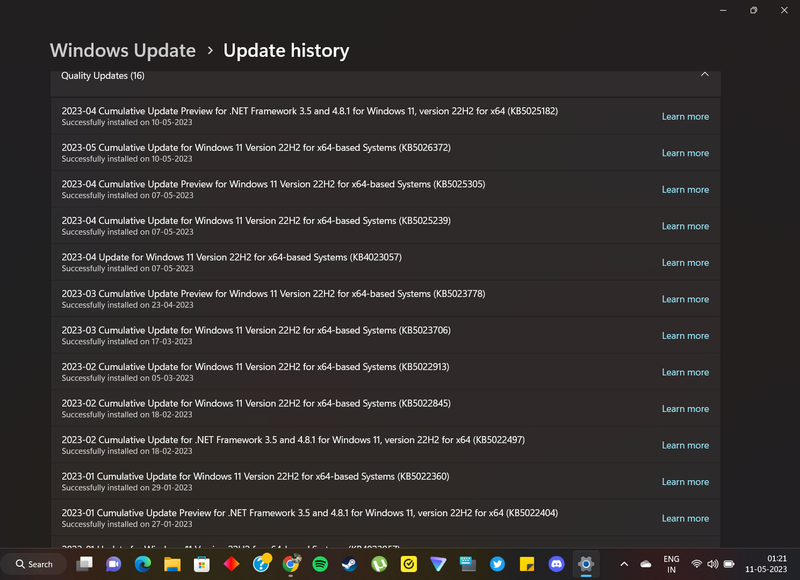The height and width of the screenshot is (580, 800).
Task: Select the 2023-03 Cumulative Update KB5023706 title
Action: (x=256, y=331)
